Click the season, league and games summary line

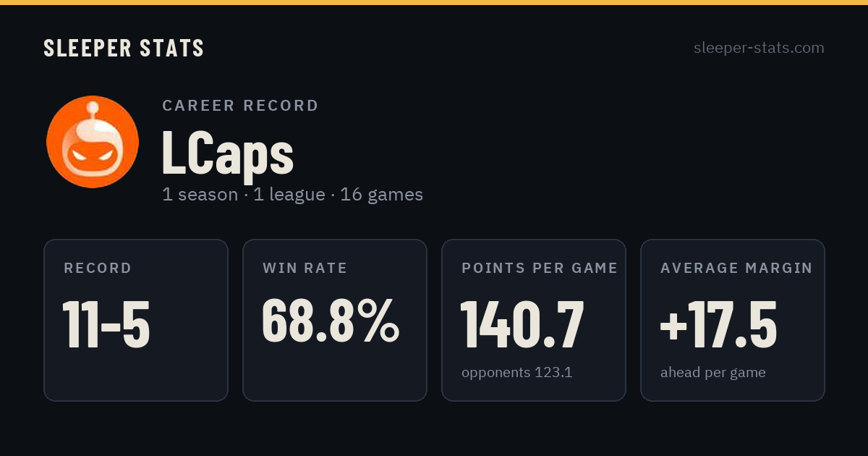click(292, 195)
